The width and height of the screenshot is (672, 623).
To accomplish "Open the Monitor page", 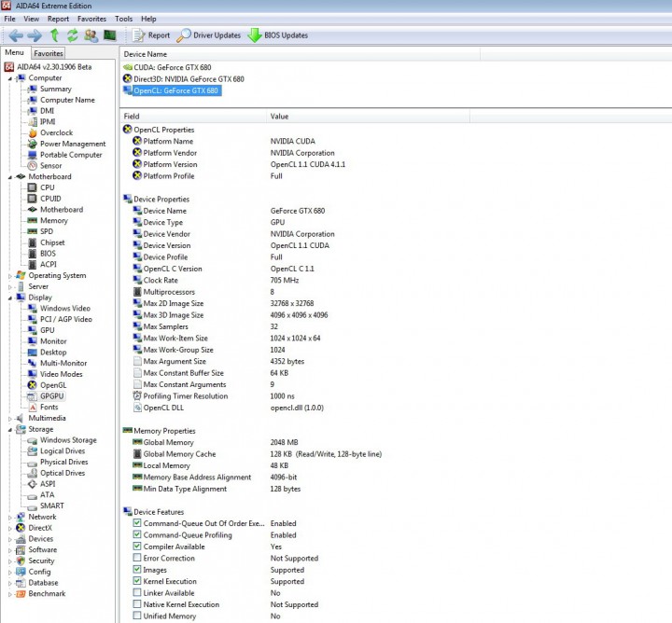I will tap(53, 341).
